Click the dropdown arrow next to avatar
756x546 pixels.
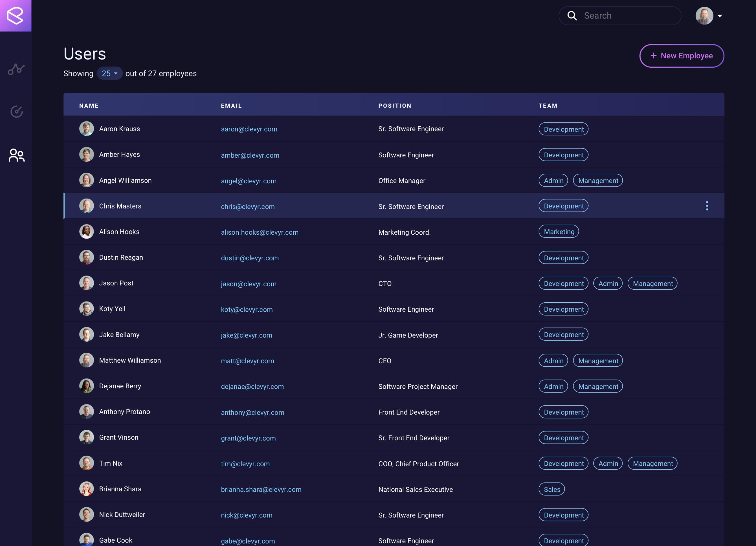point(720,16)
